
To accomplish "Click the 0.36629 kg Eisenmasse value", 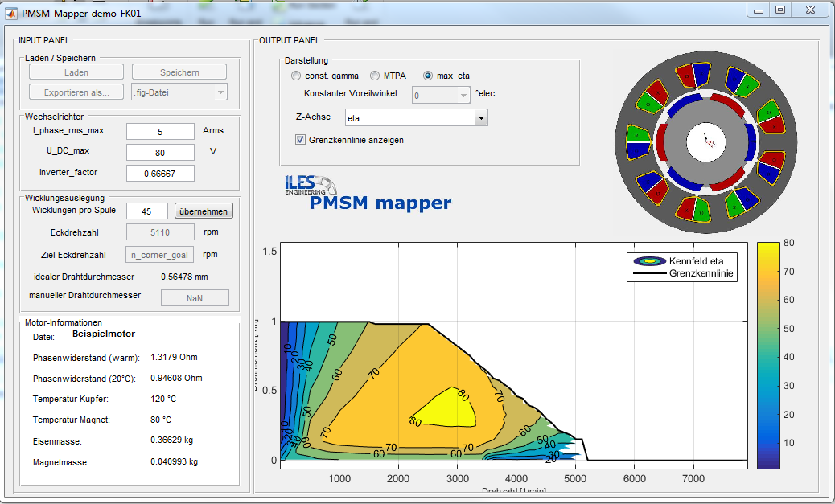I will [171, 440].
